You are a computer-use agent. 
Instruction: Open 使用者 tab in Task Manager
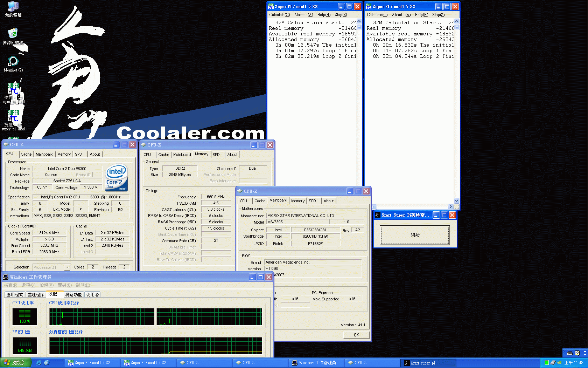(x=92, y=294)
